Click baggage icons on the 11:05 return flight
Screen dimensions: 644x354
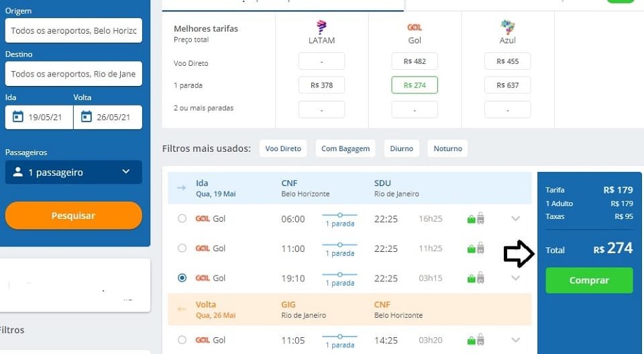[476, 340]
